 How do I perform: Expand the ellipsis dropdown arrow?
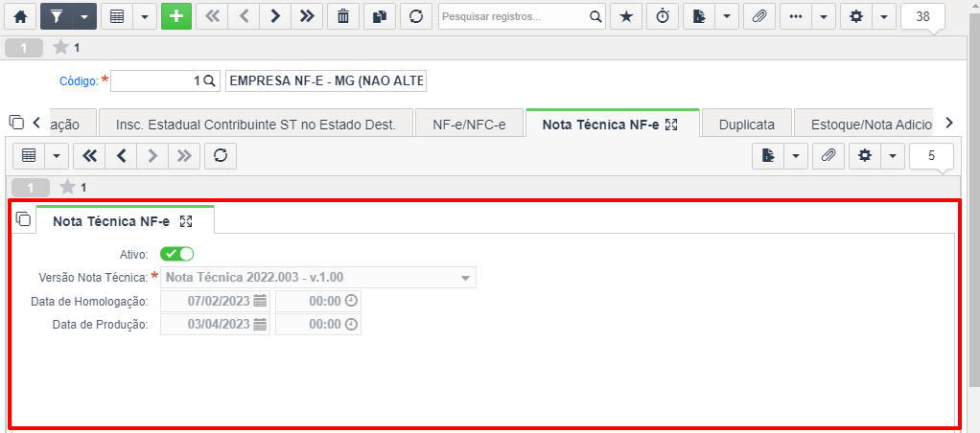click(824, 17)
